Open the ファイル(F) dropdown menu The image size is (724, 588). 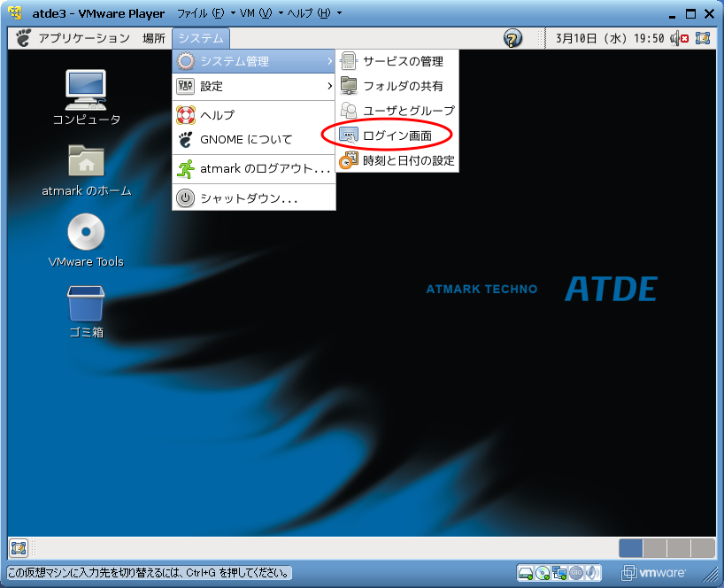pyautogui.click(x=206, y=13)
